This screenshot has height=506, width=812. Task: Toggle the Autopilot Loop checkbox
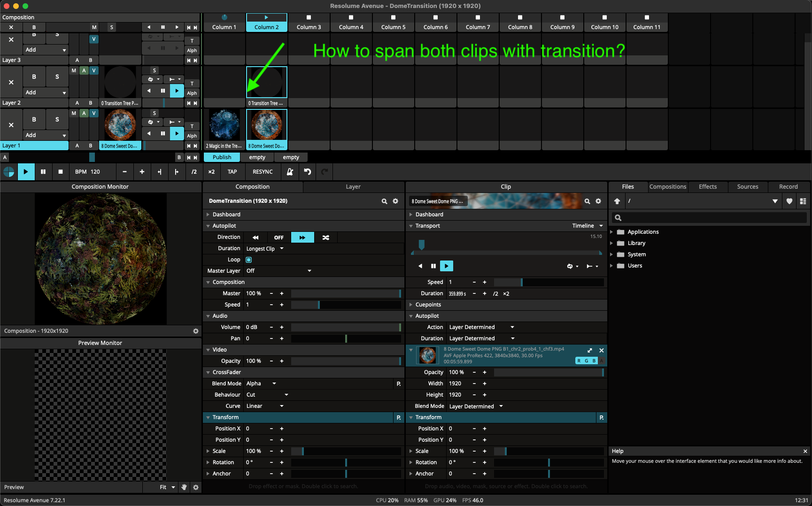click(x=249, y=260)
